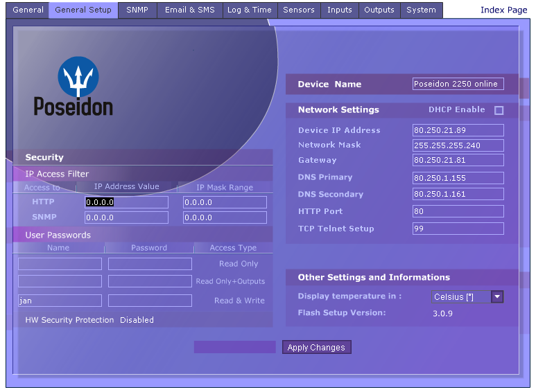This screenshot has width=536, height=392.
Task: Click into the Network Mask field
Action: pos(458,145)
